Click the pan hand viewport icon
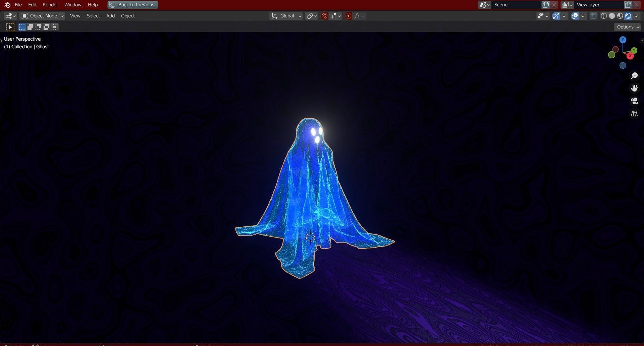The image size is (644, 346). 634,88
